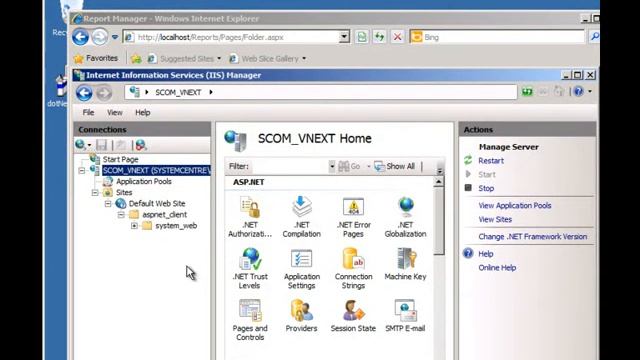Open the IIS Manager File menu
This screenshot has height=360, width=640.
(x=88, y=112)
